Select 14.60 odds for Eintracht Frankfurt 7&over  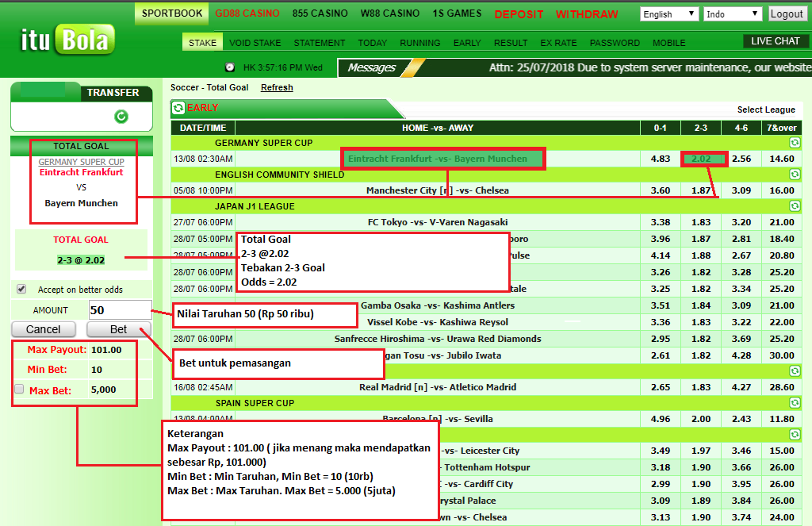pyautogui.click(x=781, y=159)
